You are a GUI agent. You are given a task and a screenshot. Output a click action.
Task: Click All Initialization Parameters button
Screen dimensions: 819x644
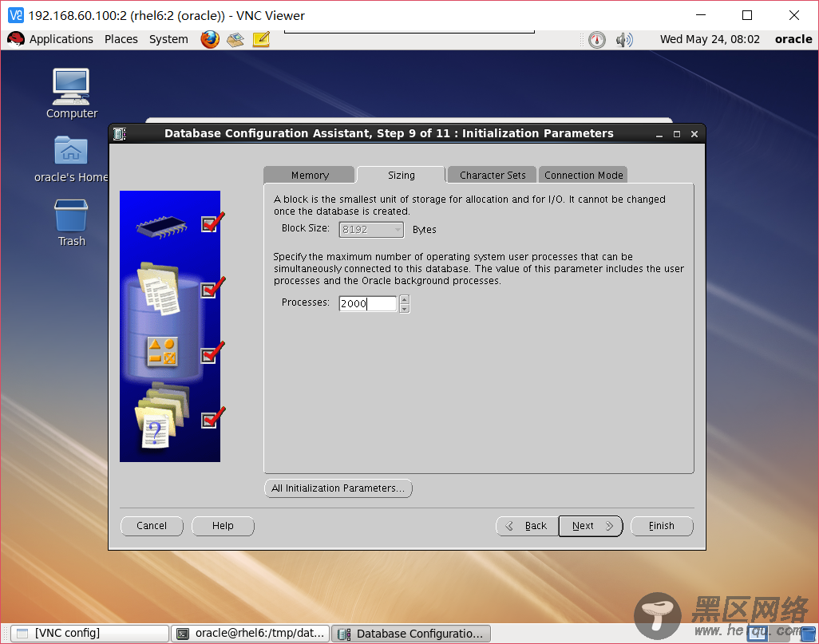(x=338, y=488)
